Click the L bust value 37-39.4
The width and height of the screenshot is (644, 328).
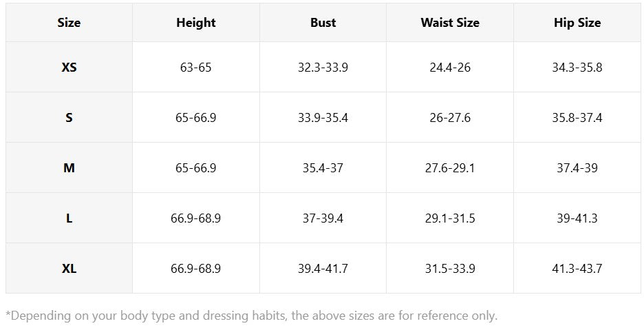click(323, 218)
